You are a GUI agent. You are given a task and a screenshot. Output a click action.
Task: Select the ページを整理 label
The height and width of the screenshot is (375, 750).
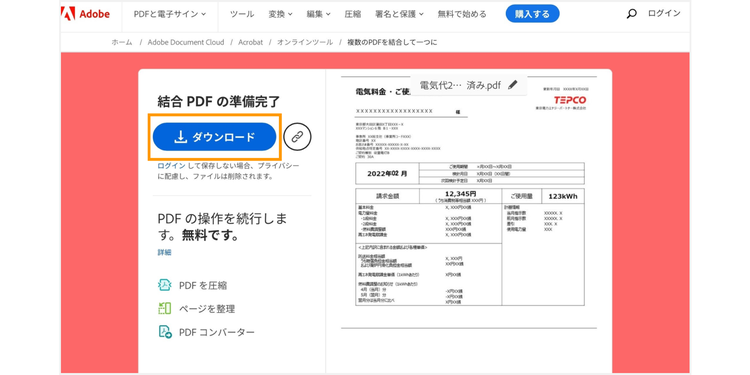(207, 309)
